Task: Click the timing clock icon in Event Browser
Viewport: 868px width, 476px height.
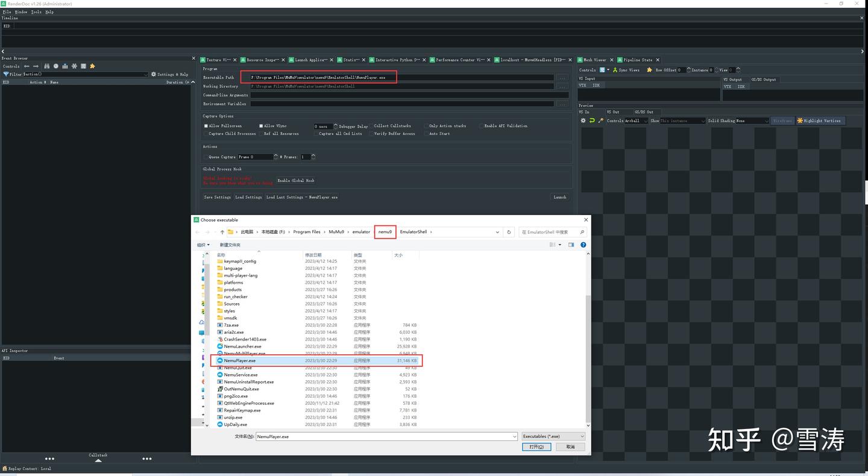Action: pyautogui.click(x=55, y=66)
